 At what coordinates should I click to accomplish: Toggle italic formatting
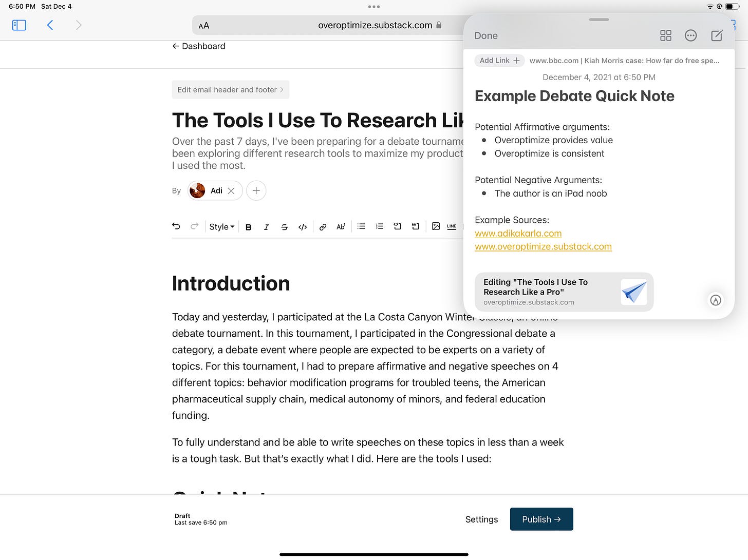tap(266, 227)
